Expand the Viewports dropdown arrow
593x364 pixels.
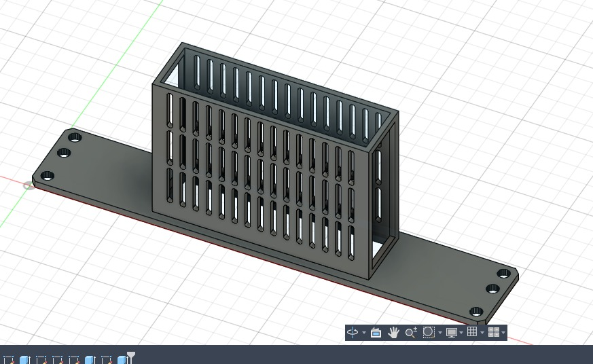click(x=503, y=333)
